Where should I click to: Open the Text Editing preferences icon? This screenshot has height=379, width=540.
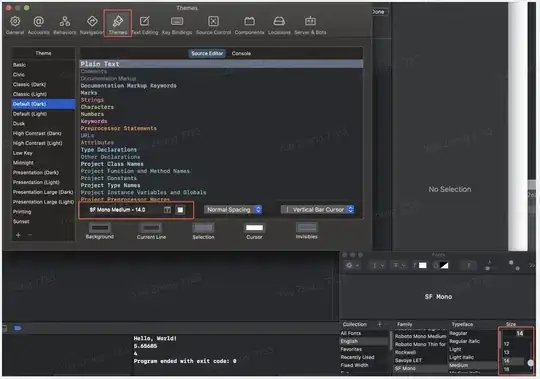point(145,25)
